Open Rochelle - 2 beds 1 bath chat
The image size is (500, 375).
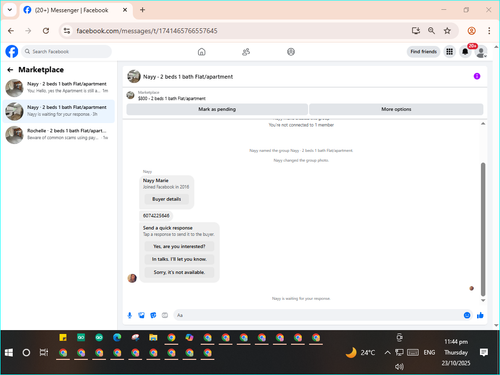(x=59, y=134)
